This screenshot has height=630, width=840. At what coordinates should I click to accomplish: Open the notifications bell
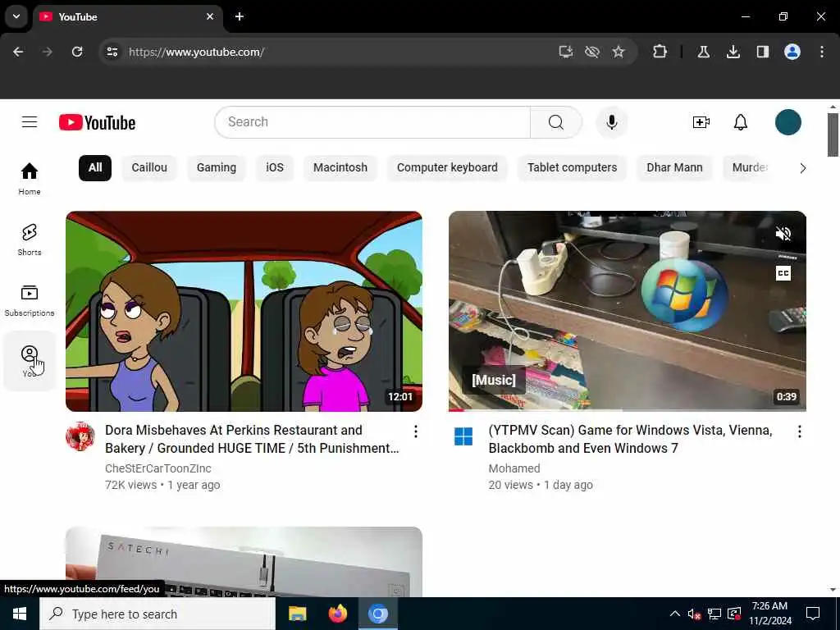pyautogui.click(x=741, y=122)
